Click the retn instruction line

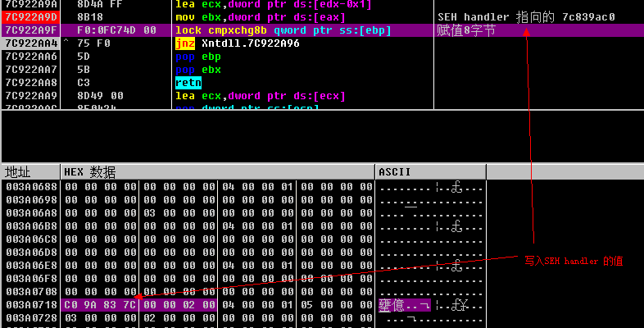pyautogui.click(x=188, y=83)
